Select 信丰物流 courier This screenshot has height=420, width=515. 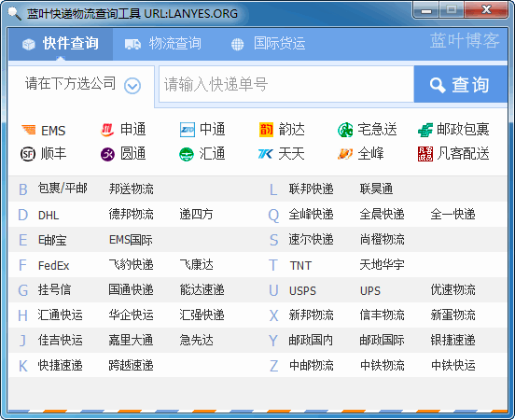[382, 315]
